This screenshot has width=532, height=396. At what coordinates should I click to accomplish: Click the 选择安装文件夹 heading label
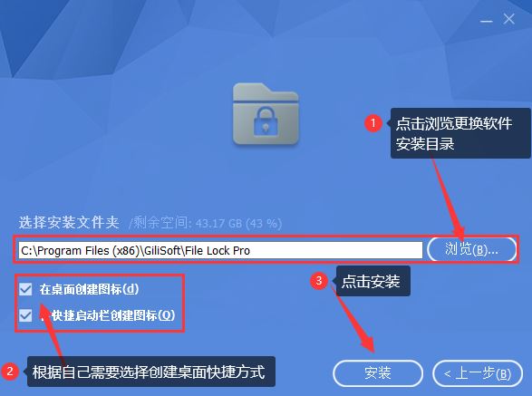click(69, 223)
